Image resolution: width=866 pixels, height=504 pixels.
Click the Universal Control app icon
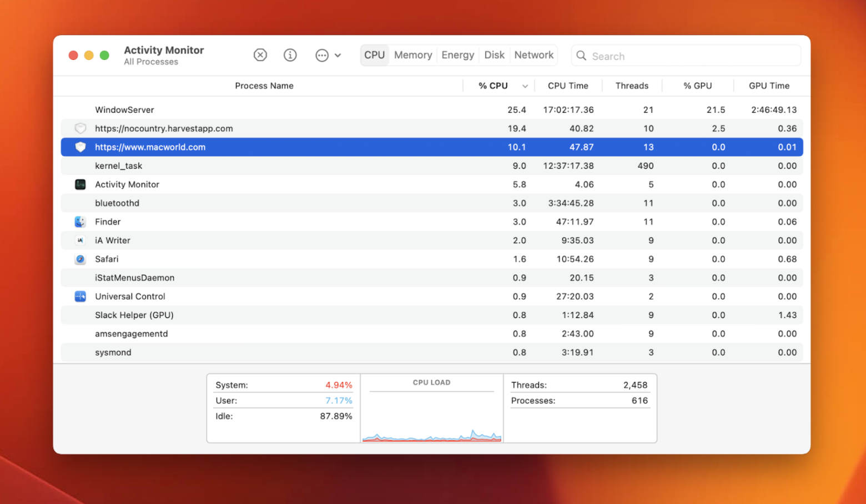pyautogui.click(x=80, y=296)
